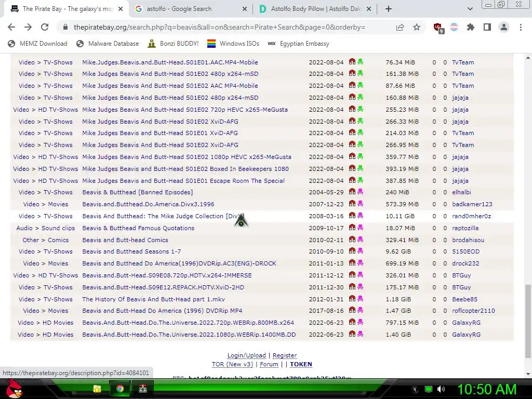Open folder icon in taskbar

[x=97, y=389]
